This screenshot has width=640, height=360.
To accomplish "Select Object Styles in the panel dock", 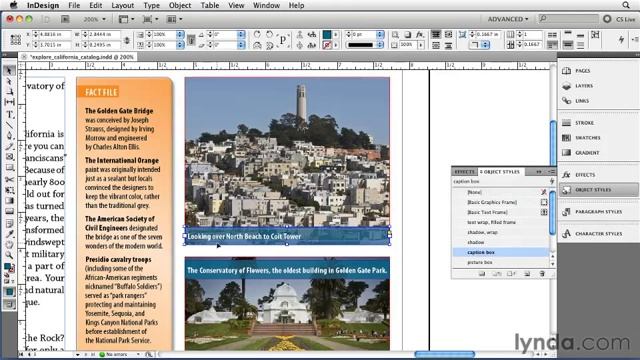I will (x=598, y=190).
